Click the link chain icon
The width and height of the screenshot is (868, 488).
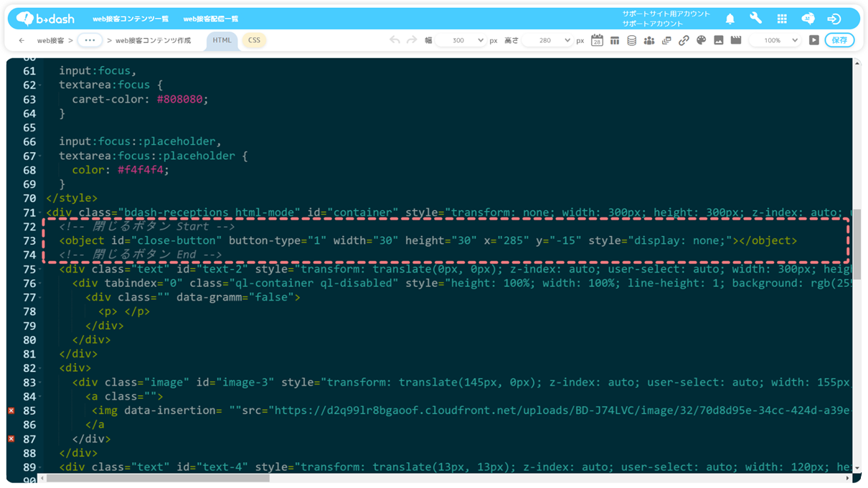pyautogui.click(x=684, y=40)
